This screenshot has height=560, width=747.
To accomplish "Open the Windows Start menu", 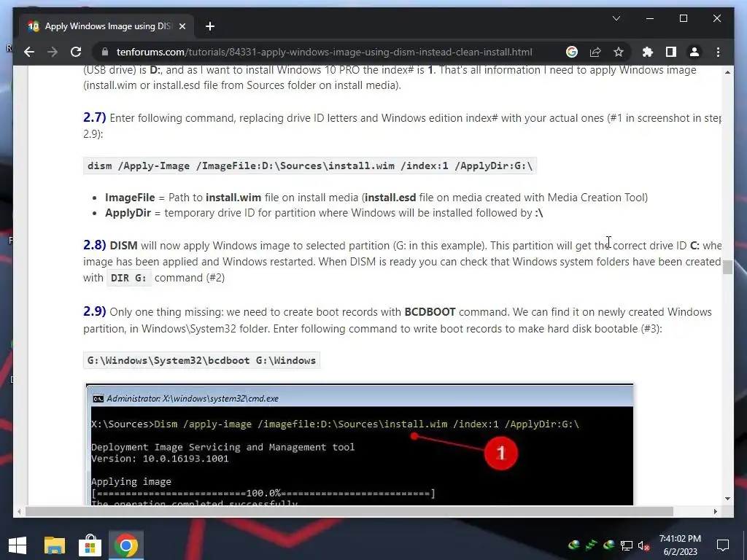I will [18, 545].
